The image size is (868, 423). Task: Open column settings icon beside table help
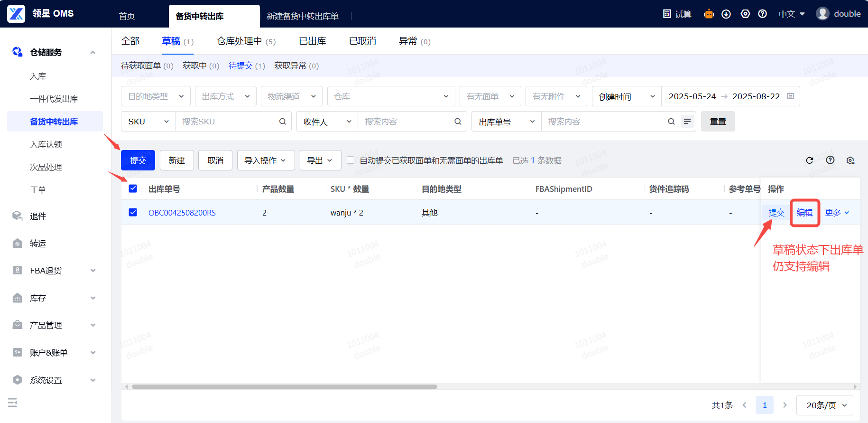[850, 160]
